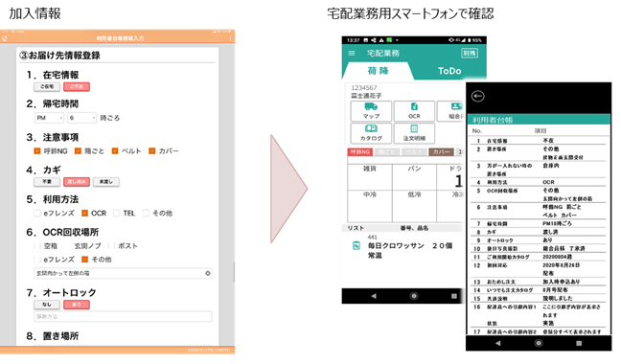Tap the 低冷 cell in the item grid
The width and height of the screenshot is (621, 364).
414,206
